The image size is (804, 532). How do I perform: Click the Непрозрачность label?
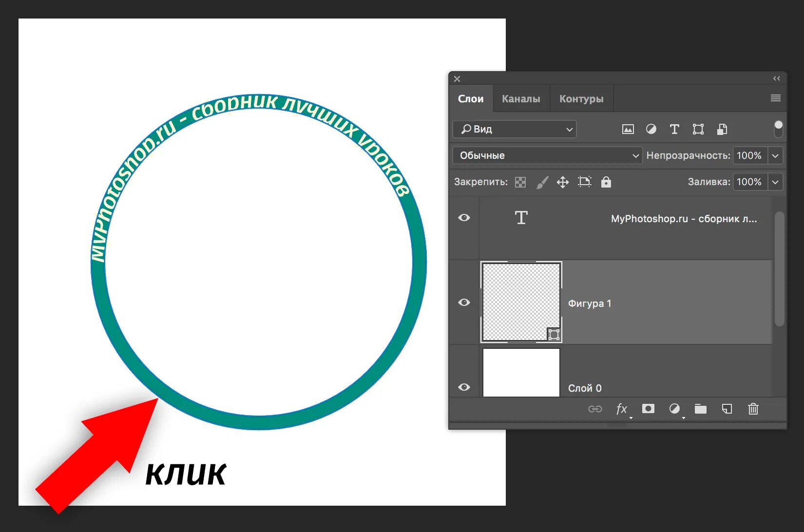(688, 155)
